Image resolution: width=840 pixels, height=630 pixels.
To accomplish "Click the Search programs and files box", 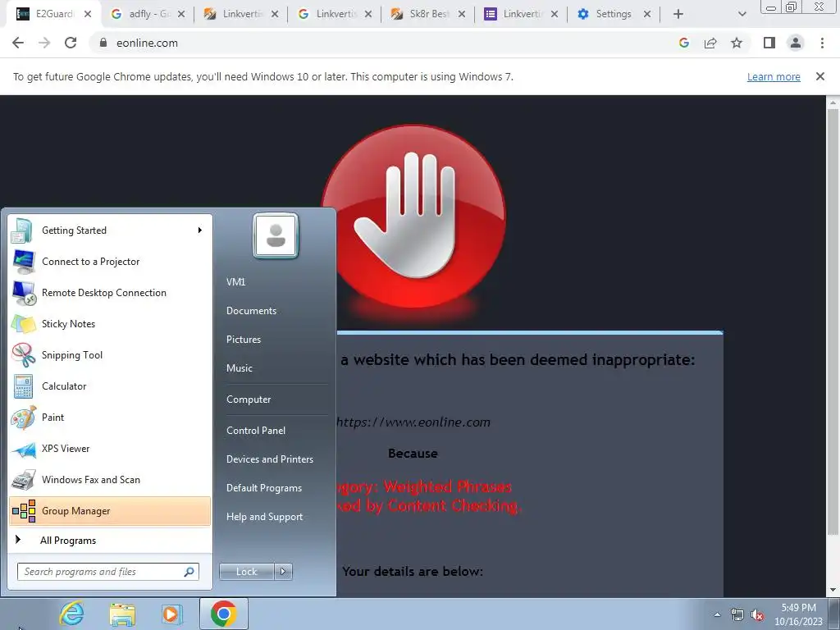I will (107, 572).
